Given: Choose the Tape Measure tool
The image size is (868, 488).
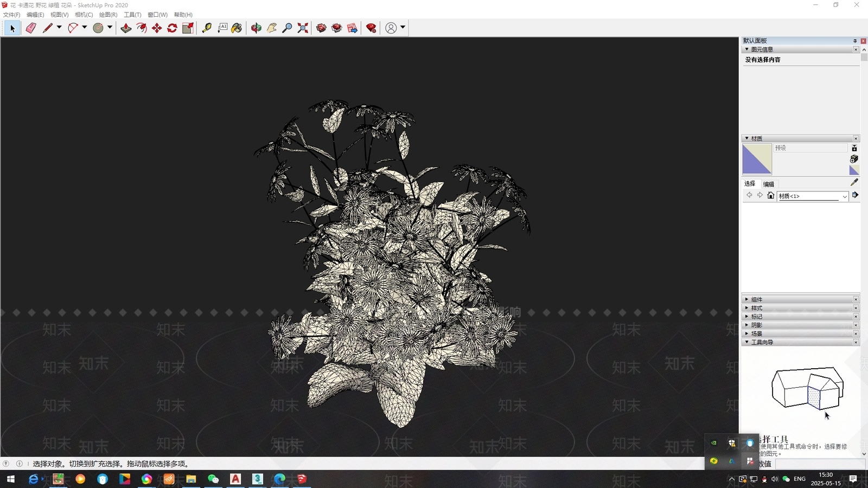Looking at the screenshot, I should [x=207, y=28].
